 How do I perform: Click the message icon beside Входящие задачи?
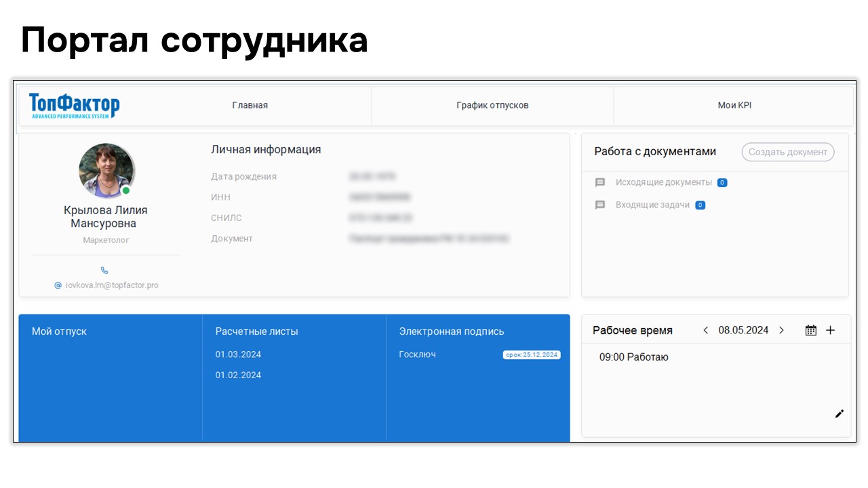click(x=600, y=205)
